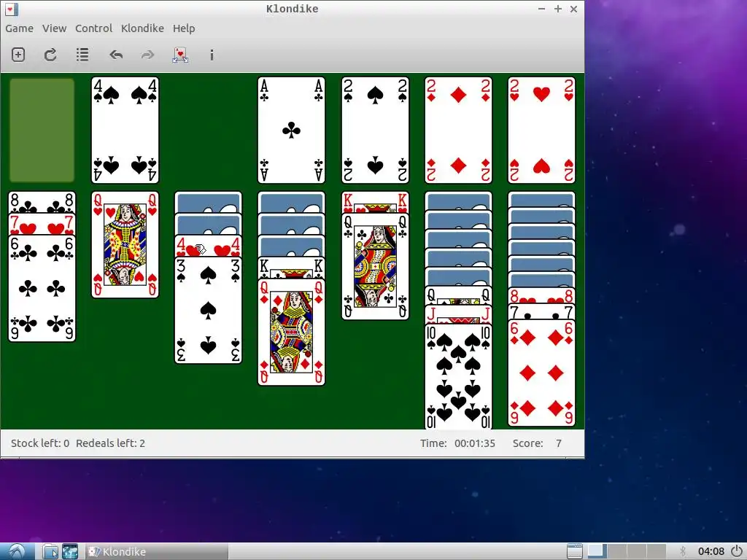Click the Redo move toolbar arrow

click(x=147, y=55)
